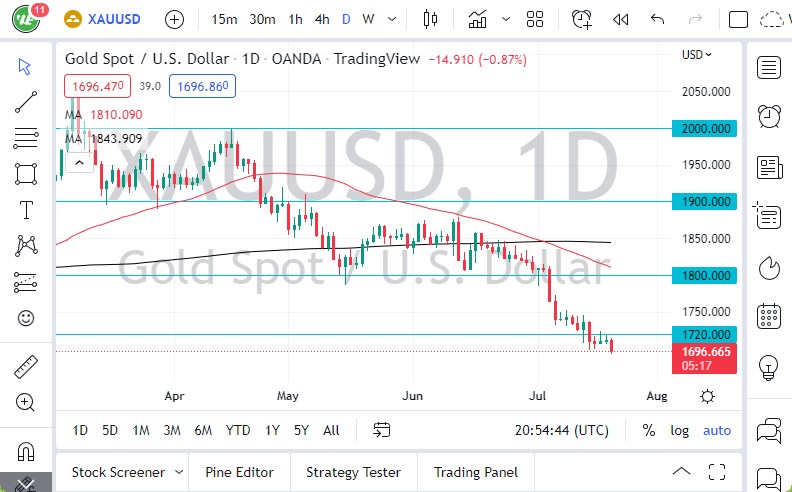Open the Pine Editor tab
Viewport: 792px width, 492px height.
[240, 472]
